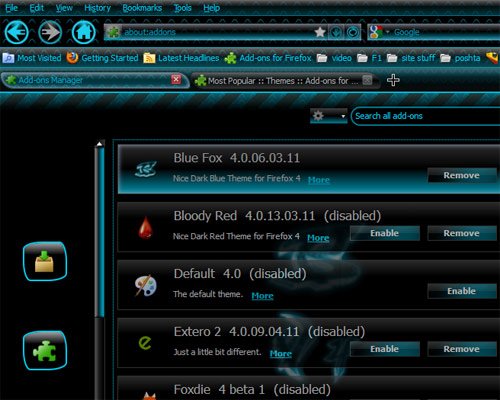The height and width of the screenshot is (400, 500).
Task: Remove the Extero 2 theme
Action: tap(461, 349)
